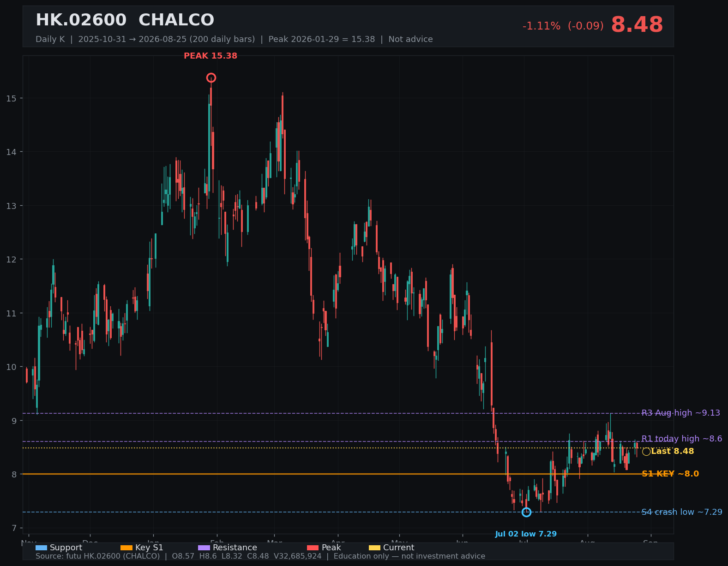Click the 'Jul 02 low 7.29' label
The height and width of the screenshot is (566, 728).
click(526, 534)
